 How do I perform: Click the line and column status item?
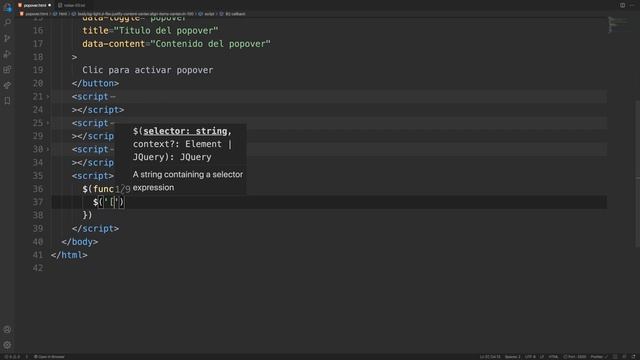coord(490,357)
